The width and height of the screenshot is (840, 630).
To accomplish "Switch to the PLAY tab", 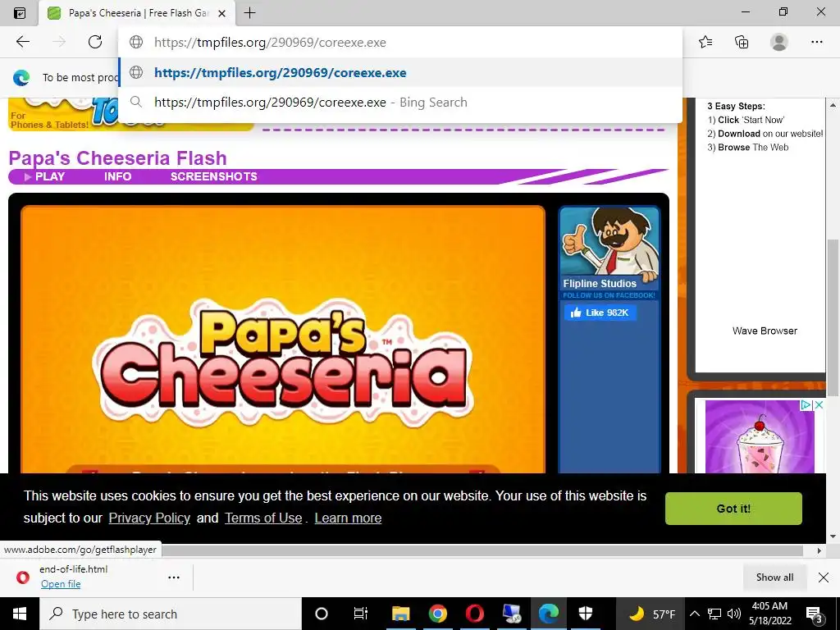I will 50,177.
